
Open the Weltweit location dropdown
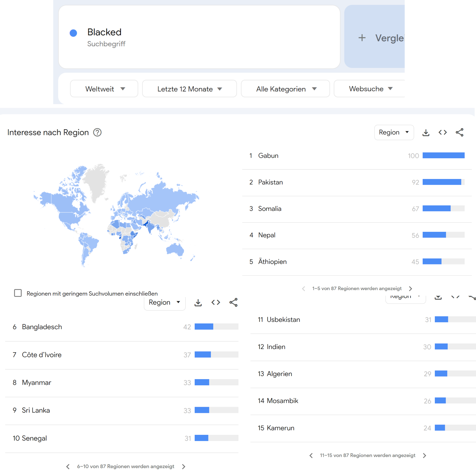[x=104, y=89]
